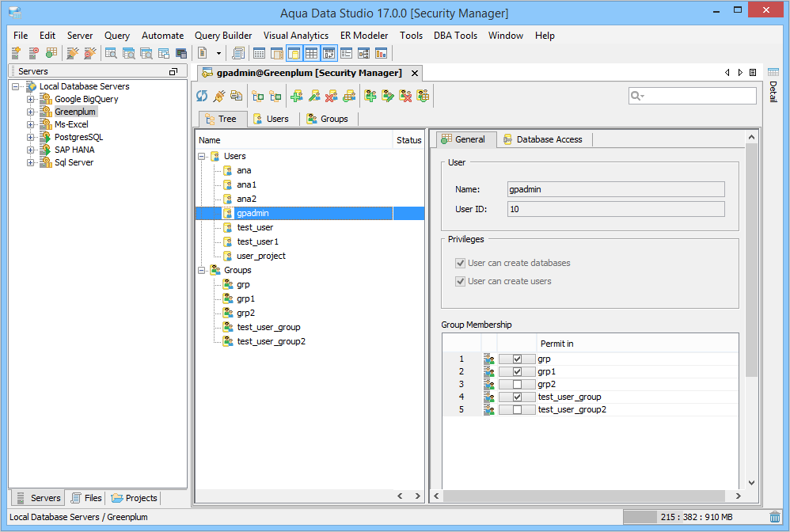
Task: Close the gpadmin@Greenplum Security Manager tab
Action: pos(415,73)
